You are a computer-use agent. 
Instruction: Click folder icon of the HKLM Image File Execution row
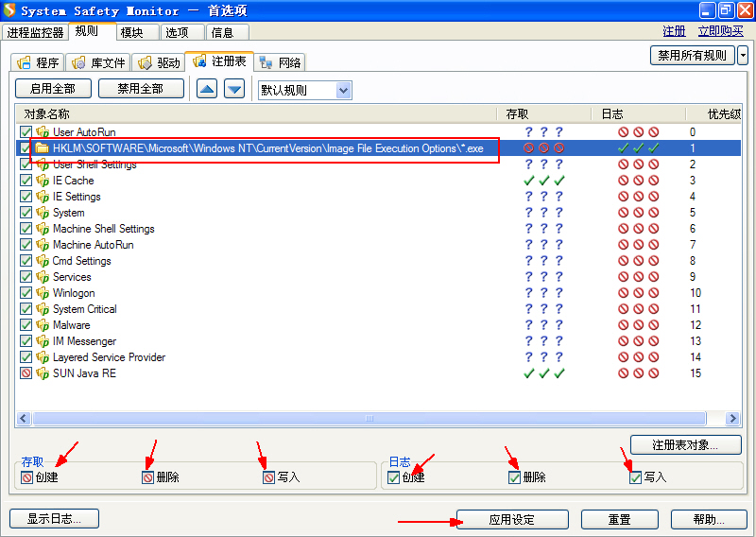tap(43, 148)
